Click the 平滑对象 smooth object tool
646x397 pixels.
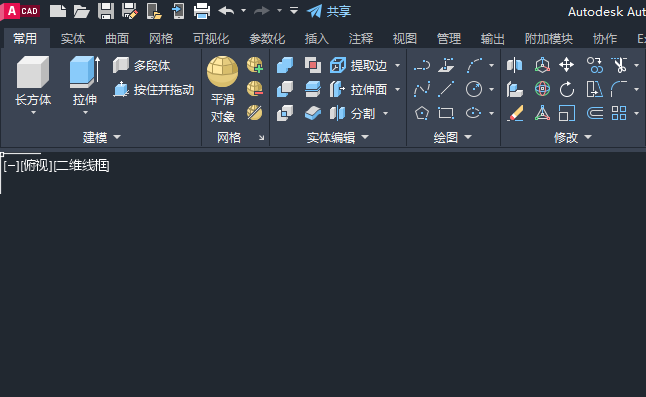(x=222, y=89)
